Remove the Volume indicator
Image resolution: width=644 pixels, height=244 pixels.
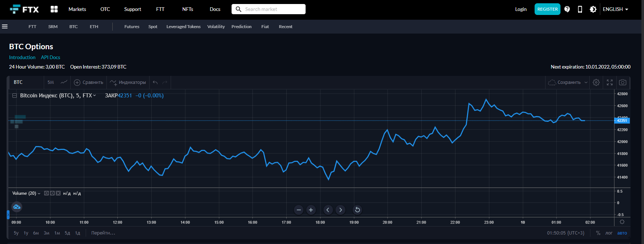[58, 193]
